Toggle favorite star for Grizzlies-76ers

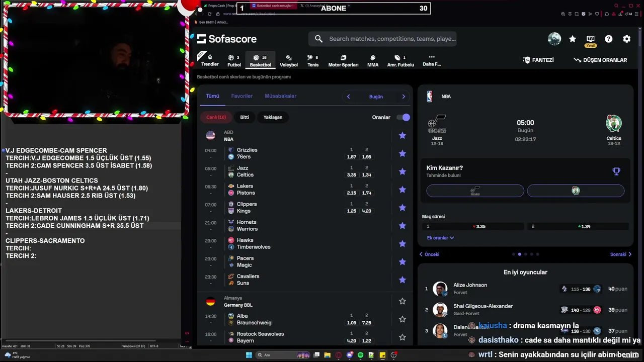pos(403,153)
